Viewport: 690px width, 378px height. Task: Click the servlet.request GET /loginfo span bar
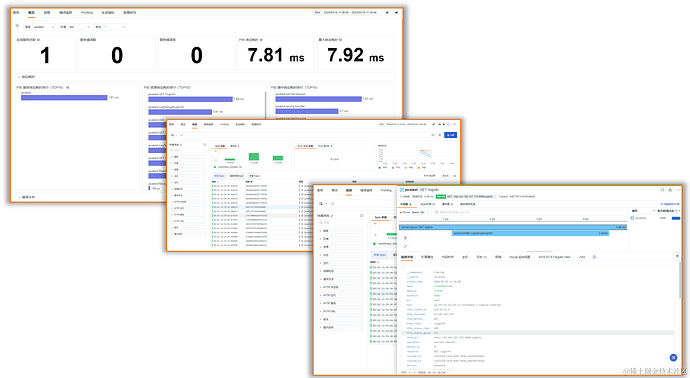click(x=513, y=227)
